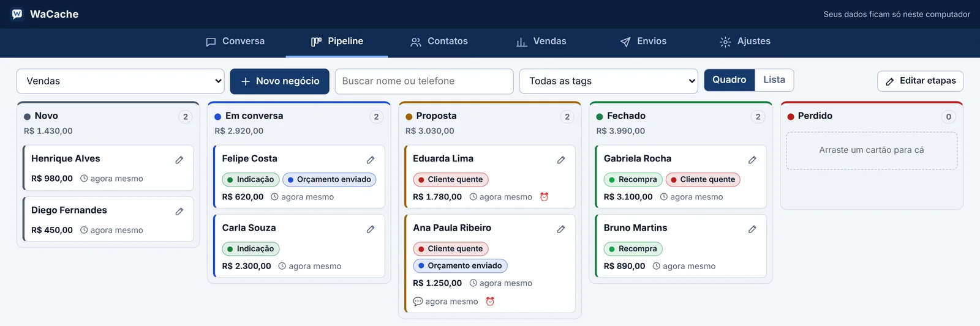Open the Henrique Alves card
Viewport: 980px width, 326px height.
pos(108,168)
